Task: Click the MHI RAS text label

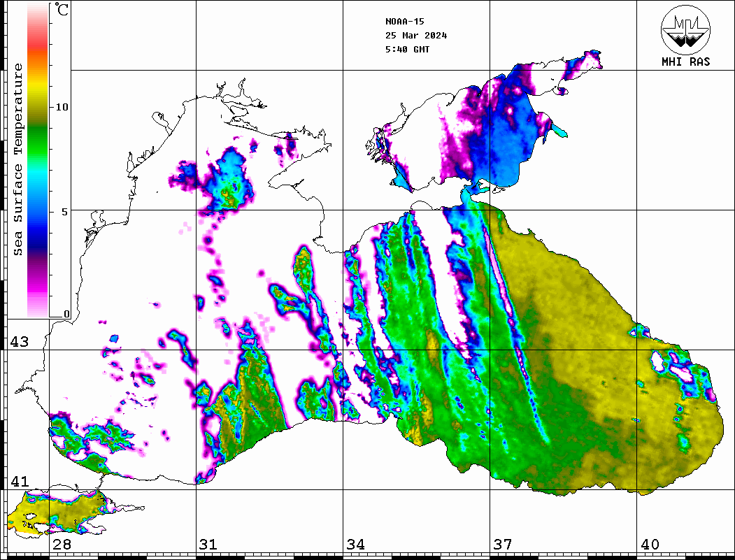Action: click(685, 62)
